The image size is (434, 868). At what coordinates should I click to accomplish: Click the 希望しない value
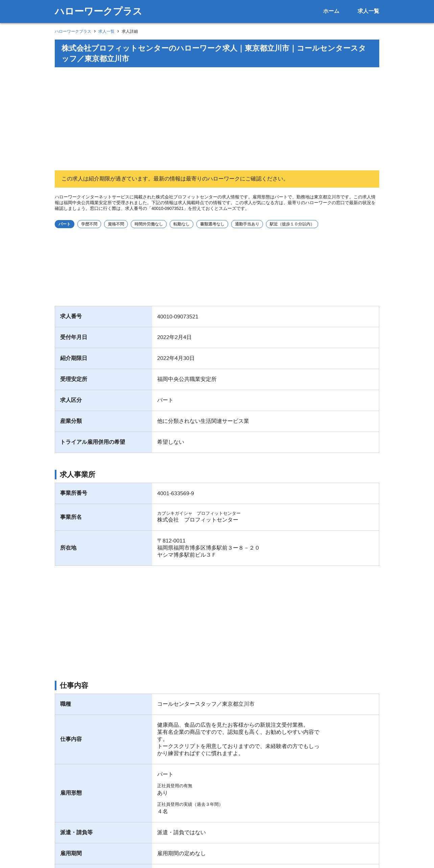pos(171,442)
